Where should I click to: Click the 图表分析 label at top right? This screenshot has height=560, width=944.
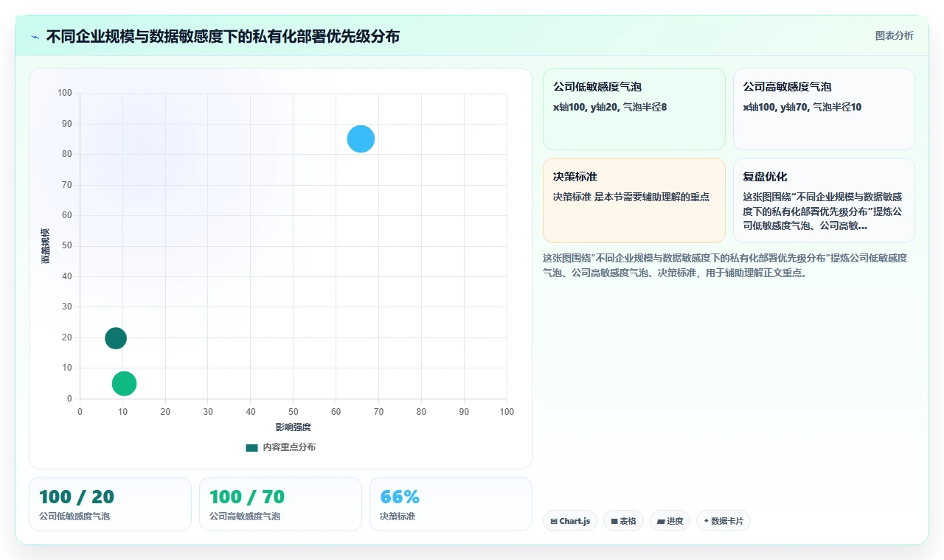point(894,35)
